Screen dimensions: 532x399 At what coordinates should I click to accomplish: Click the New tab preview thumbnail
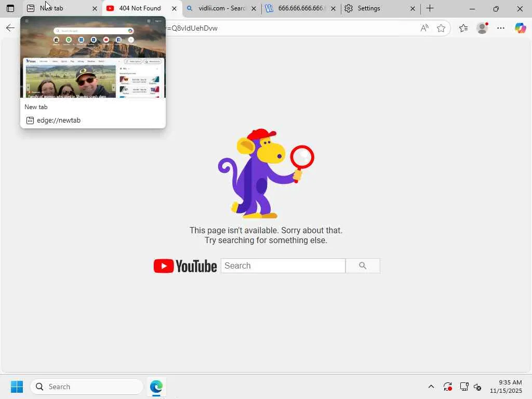click(93, 57)
